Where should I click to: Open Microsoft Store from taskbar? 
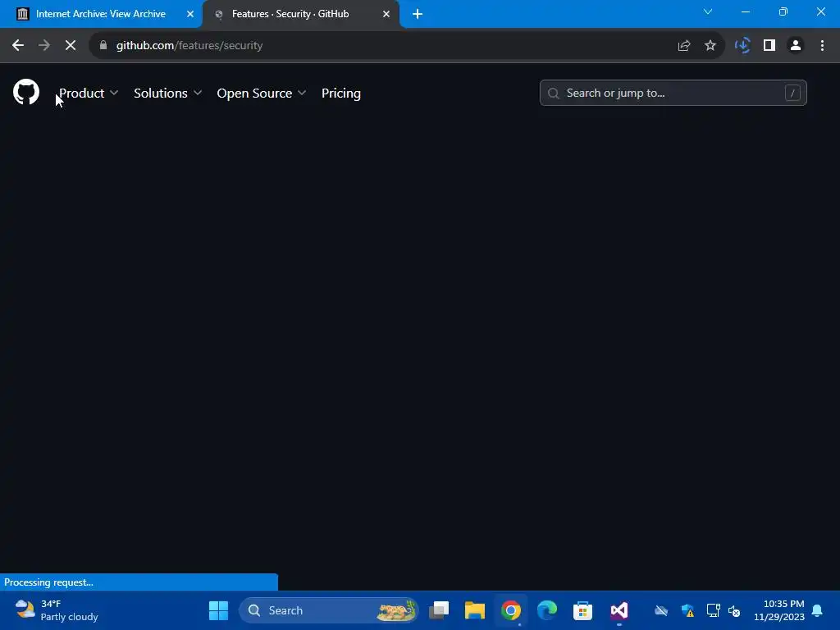[583, 610]
